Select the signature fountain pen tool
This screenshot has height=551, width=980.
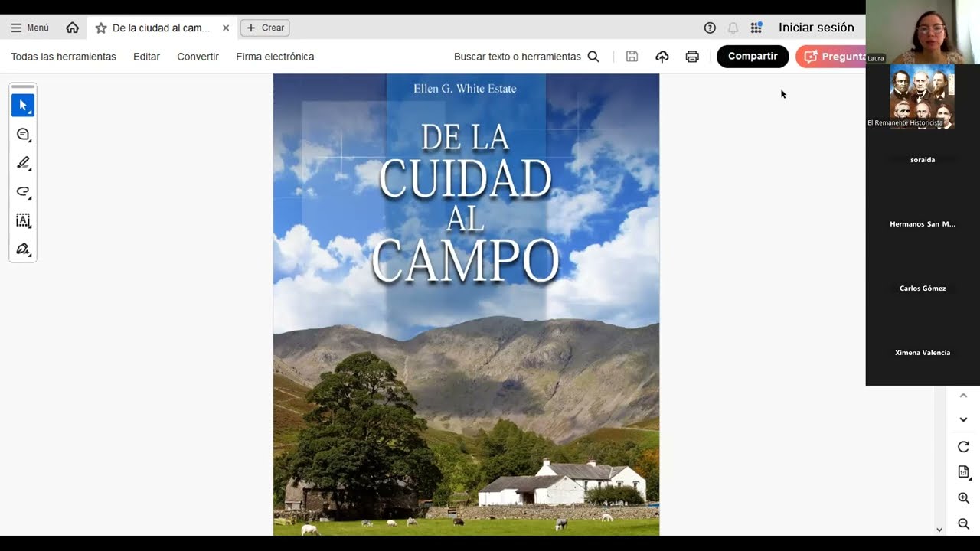(x=23, y=249)
